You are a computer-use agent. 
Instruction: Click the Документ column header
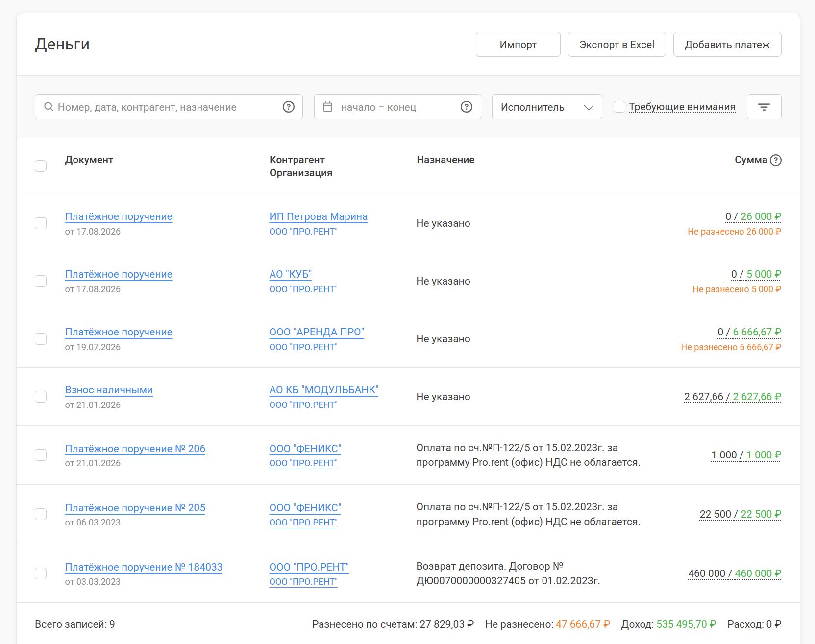coord(89,160)
